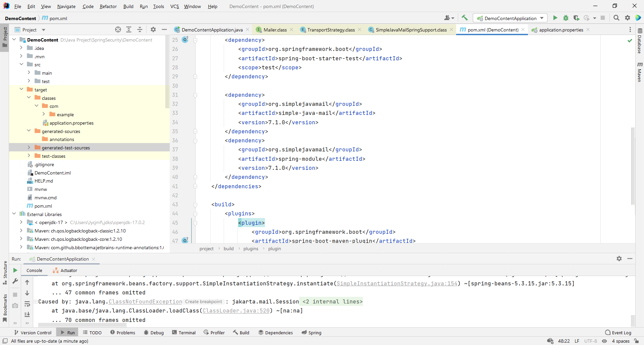Viewport: 644px width, 345px height.
Task: Open the Refactor menu
Action: [108, 6]
